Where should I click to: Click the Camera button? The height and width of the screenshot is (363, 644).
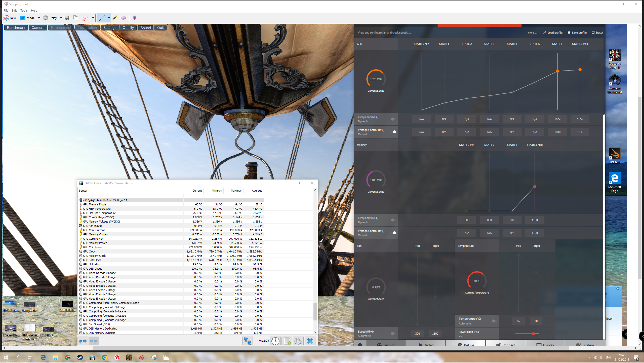point(38,28)
